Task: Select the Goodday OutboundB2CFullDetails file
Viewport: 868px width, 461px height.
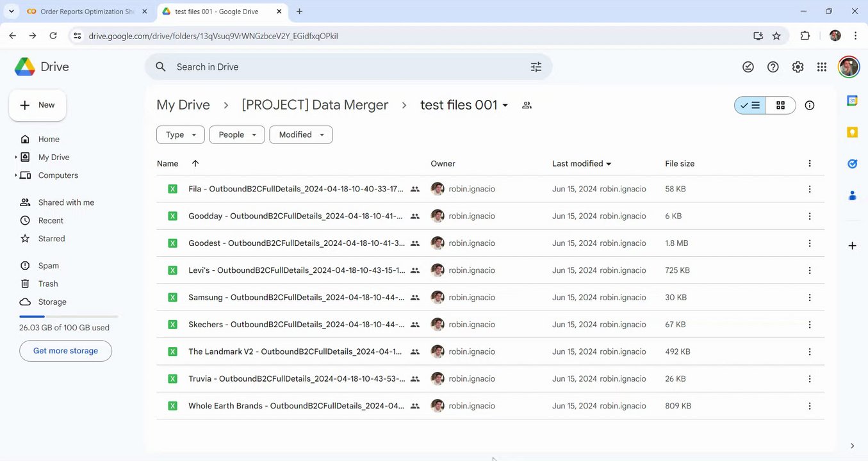Action: (x=490, y=216)
